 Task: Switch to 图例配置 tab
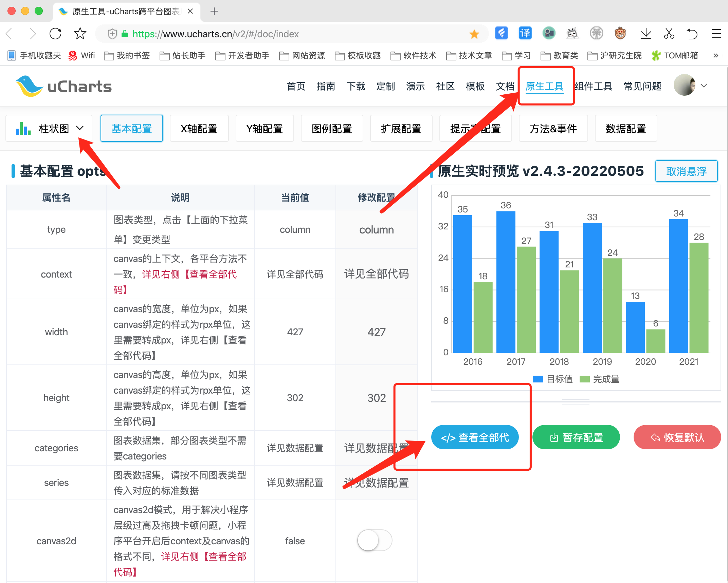pyautogui.click(x=332, y=129)
